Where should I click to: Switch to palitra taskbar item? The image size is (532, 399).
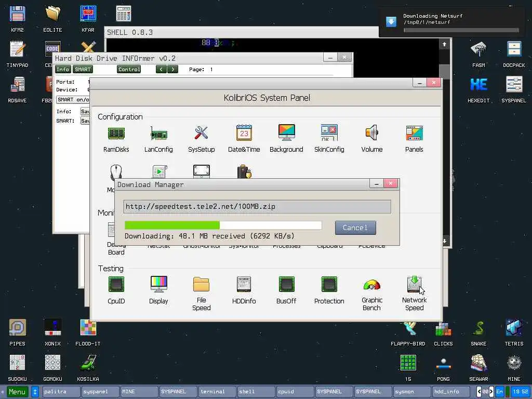click(x=61, y=392)
